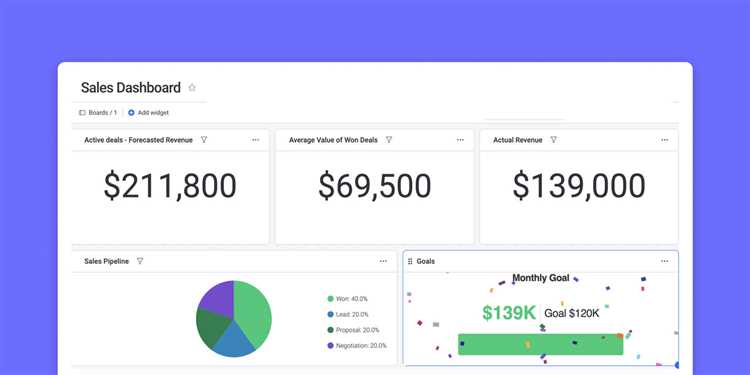
Task: Open more options menu for Goals widget
Action: click(664, 261)
